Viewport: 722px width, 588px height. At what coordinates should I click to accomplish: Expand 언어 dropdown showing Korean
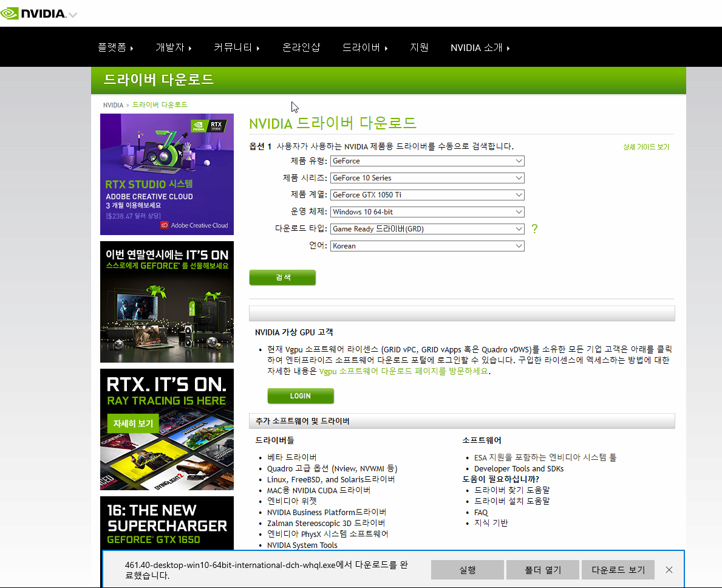click(427, 246)
